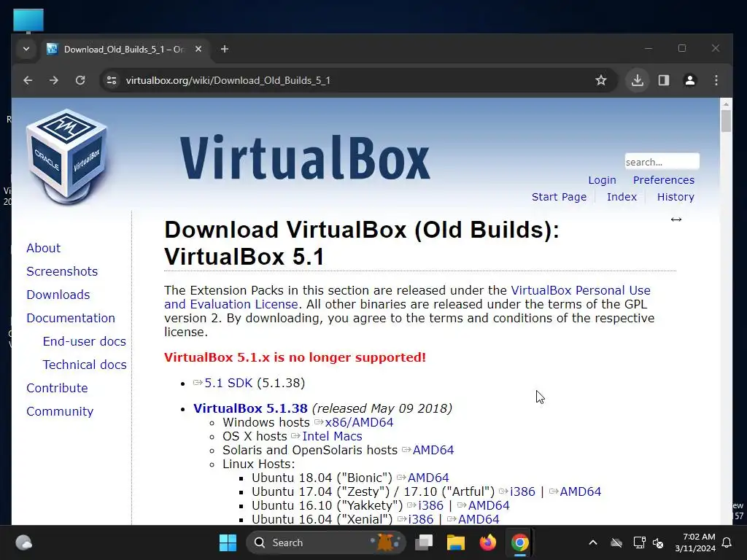Click the address bar URL
This screenshot has width=747, height=560.
228,80
